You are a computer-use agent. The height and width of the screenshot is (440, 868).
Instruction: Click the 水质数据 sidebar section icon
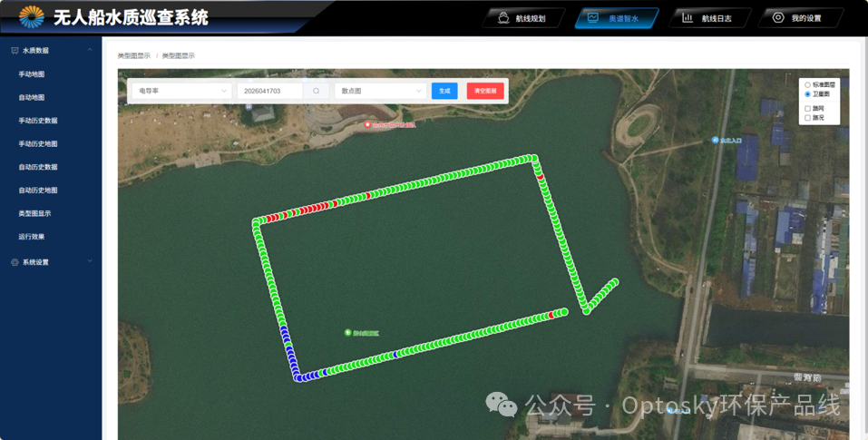[15, 51]
